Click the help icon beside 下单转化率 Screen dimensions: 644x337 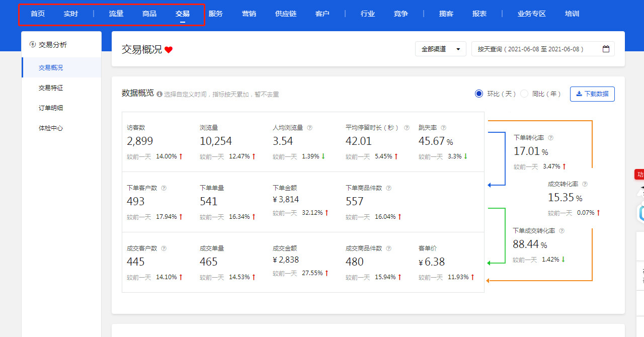550,137
